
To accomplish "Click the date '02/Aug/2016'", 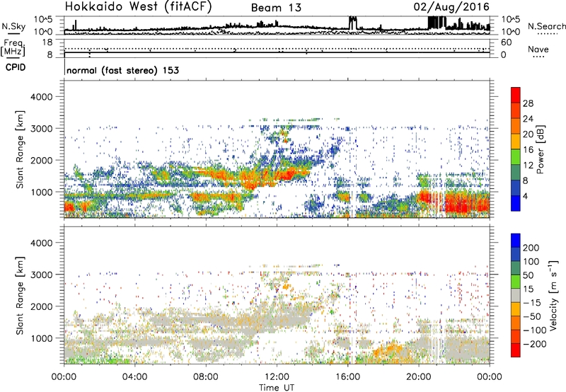I will (x=451, y=7).
